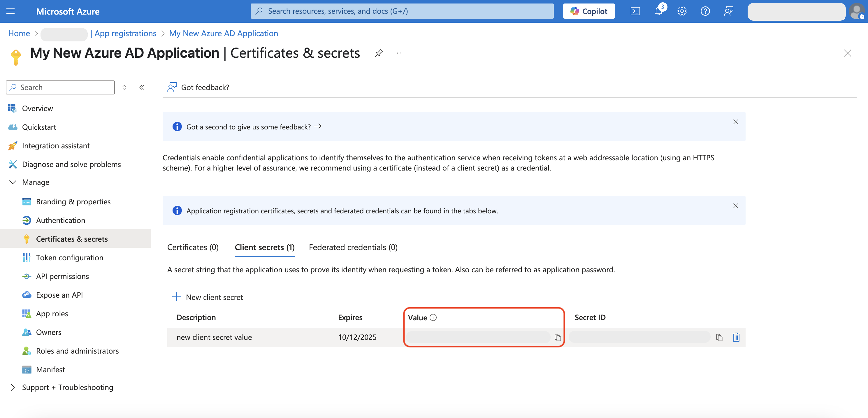Image resolution: width=868 pixels, height=418 pixels.
Task: Click the Owners people icon
Action: 27,332
